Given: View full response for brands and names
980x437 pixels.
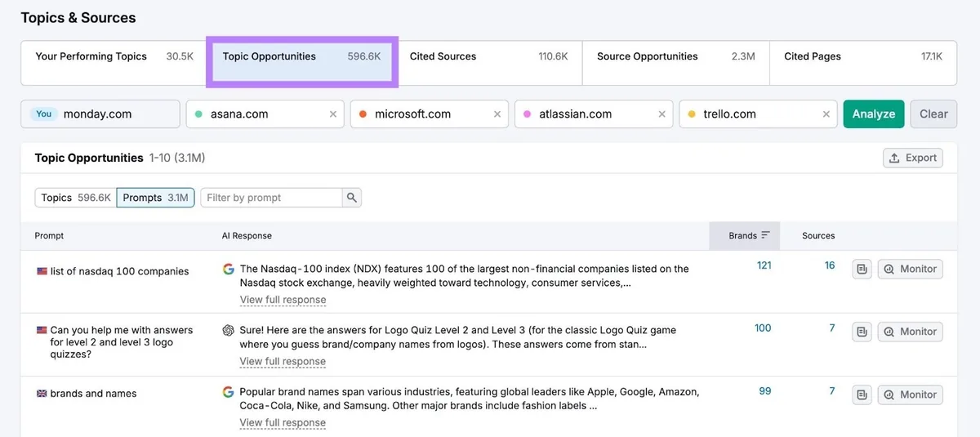Looking at the screenshot, I should tap(283, 422).
